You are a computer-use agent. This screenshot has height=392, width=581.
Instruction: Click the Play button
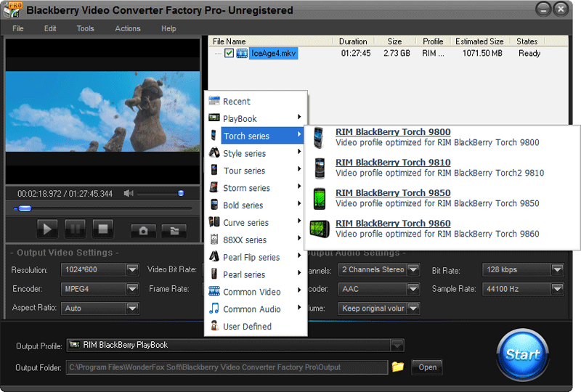47,229
